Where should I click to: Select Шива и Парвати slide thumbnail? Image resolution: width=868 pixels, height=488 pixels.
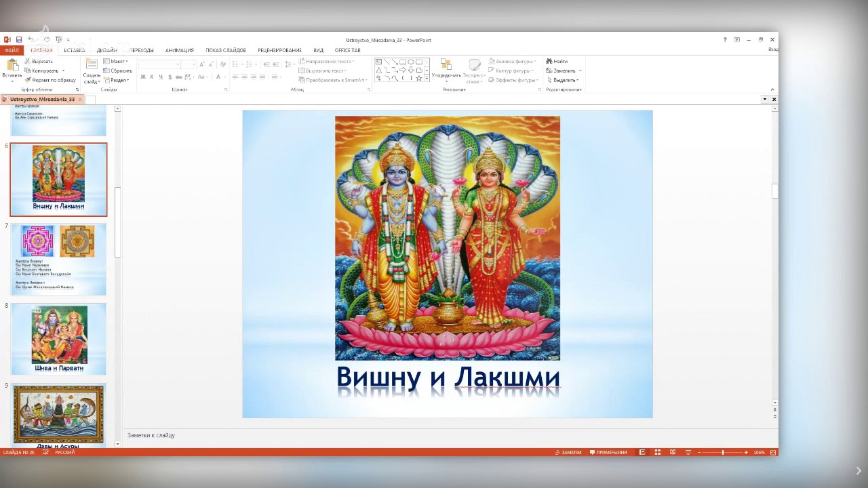pyautogui.click(x=58, y=339)
